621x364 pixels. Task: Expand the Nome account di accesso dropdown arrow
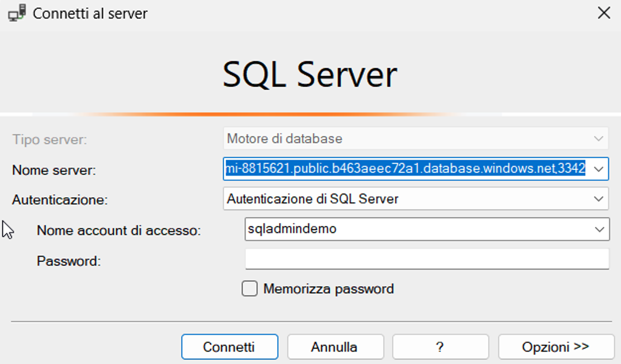[600, 229]
